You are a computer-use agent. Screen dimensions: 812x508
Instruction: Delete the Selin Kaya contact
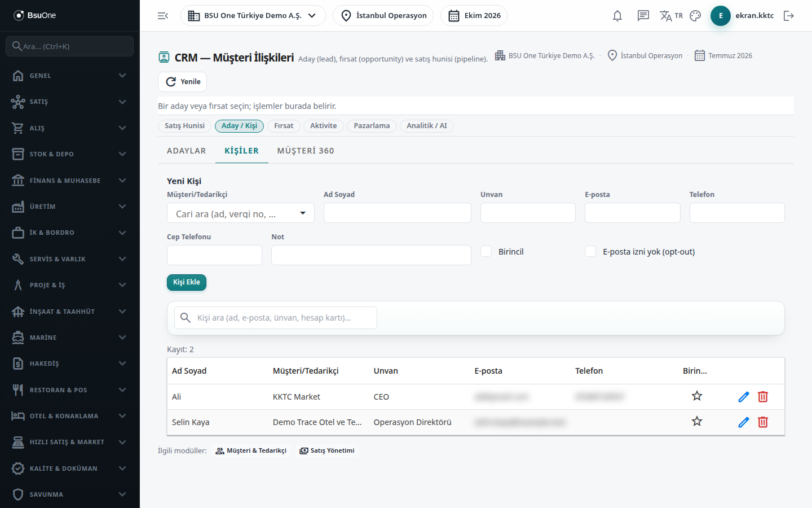(x=763, y=422)
